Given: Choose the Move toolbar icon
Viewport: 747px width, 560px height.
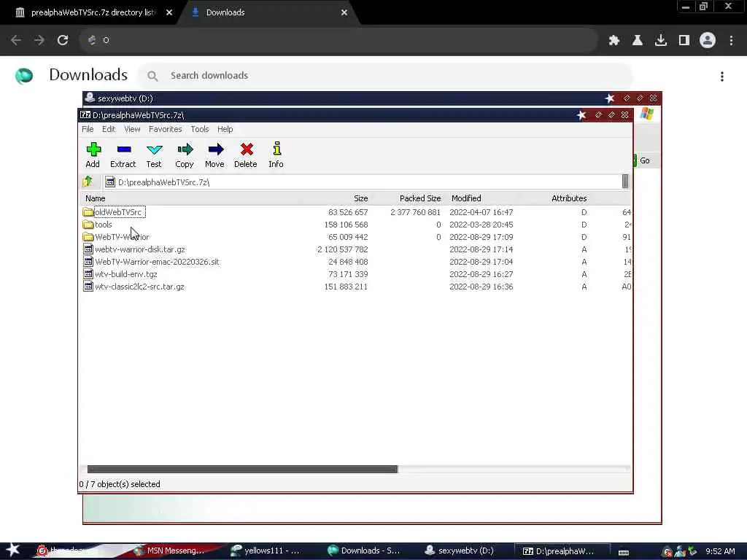Looking at the screenshot, I should coord(215,155).
